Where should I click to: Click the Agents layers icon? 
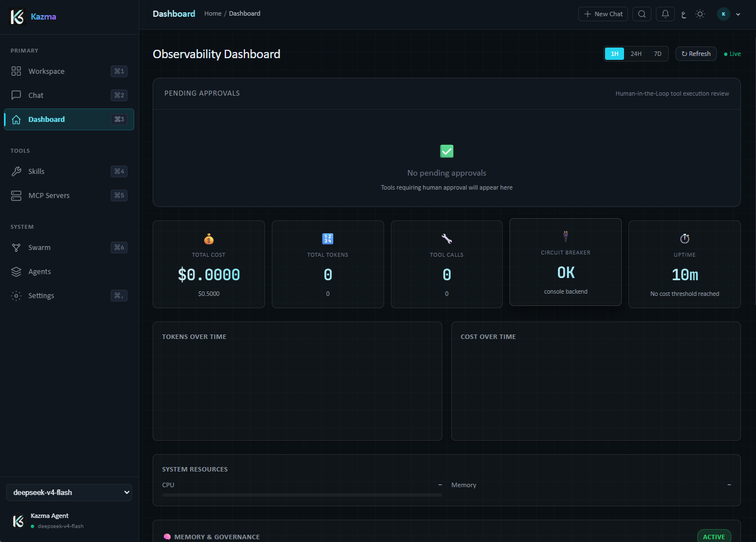point(16,271)
